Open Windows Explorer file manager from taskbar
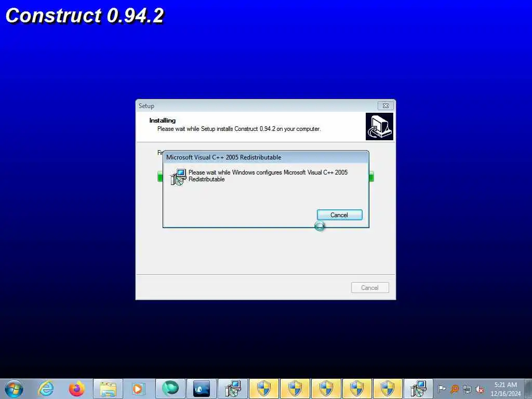This screenshot has height=399, width=532. pos(108,389)
